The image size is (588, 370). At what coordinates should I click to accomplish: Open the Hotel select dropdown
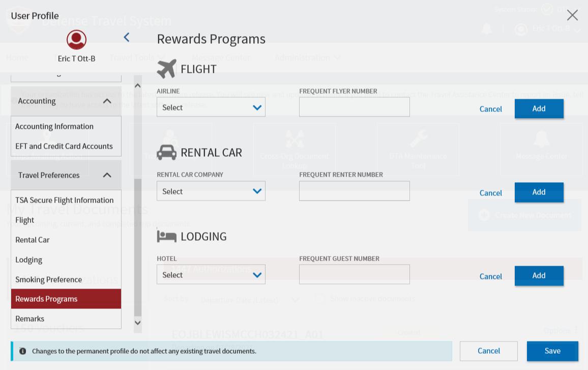point(211,275)
